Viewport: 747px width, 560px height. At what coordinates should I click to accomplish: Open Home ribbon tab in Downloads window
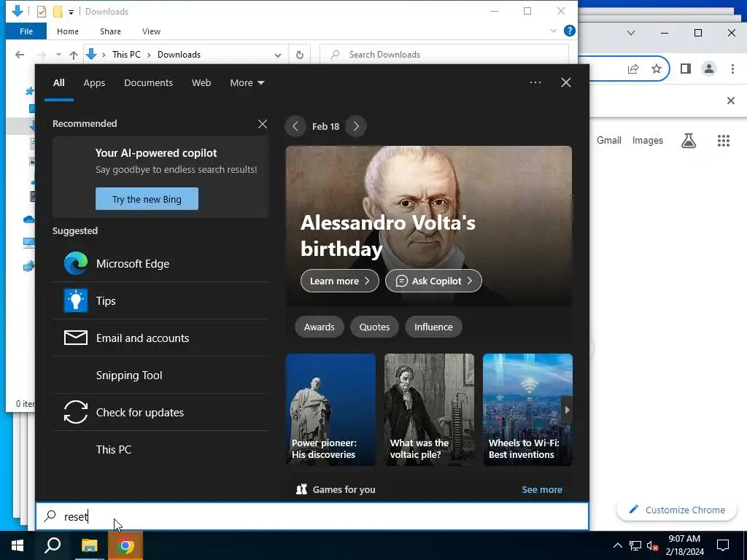click(x=68, y=31)
